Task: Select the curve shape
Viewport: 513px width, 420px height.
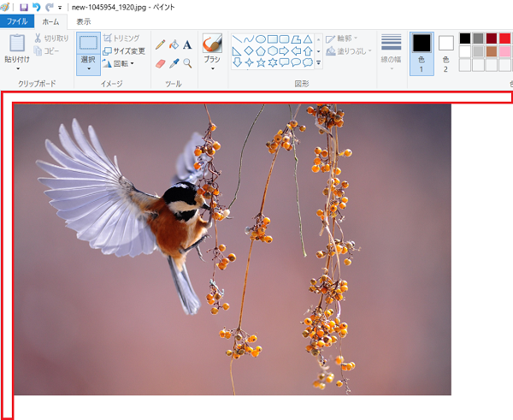Action: coord(249,39)
